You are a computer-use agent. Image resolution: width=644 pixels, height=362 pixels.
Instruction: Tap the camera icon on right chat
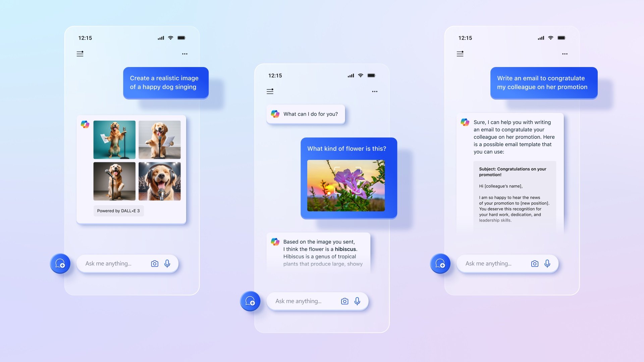pyautogui.click(x=534, y=263)
